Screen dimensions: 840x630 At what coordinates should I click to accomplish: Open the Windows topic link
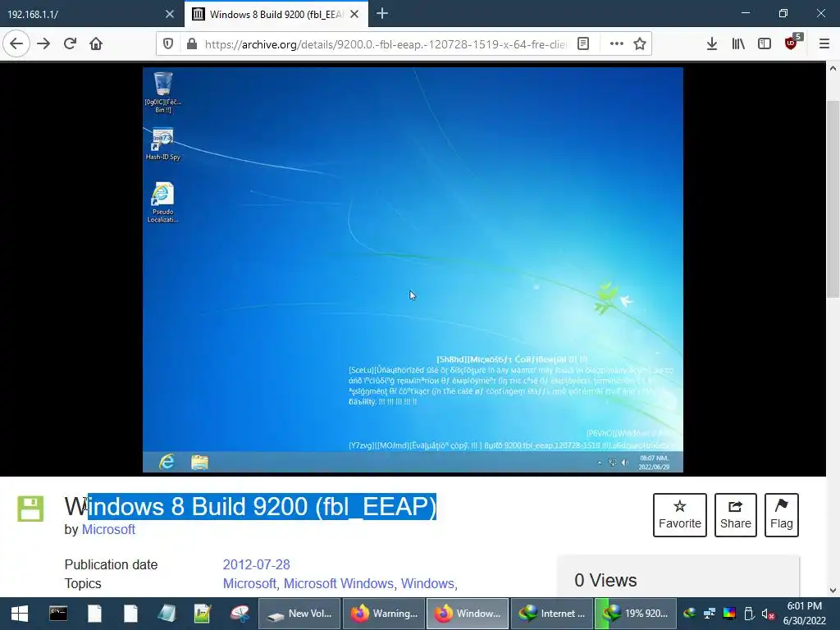(427, 583)
